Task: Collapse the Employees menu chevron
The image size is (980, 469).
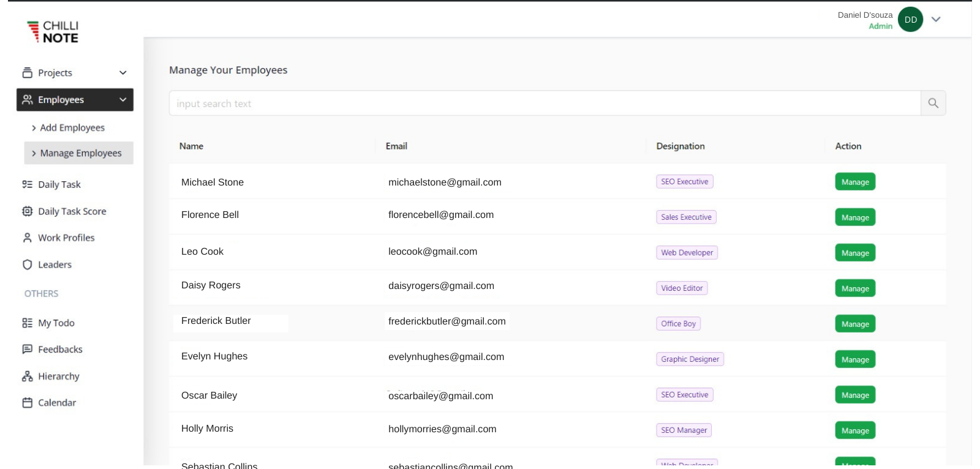Action: point(123,100)
